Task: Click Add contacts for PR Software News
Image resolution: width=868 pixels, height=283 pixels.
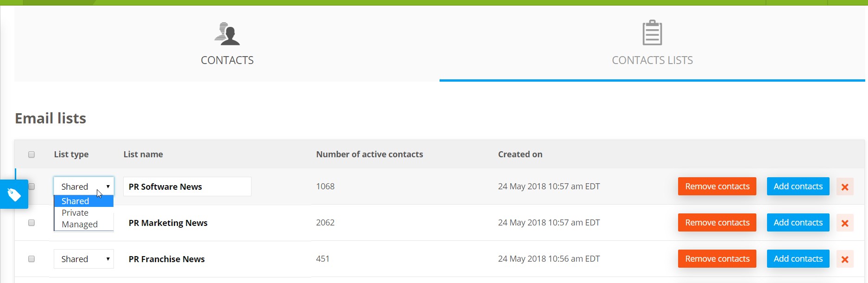Action: click(x=798, y=186)
